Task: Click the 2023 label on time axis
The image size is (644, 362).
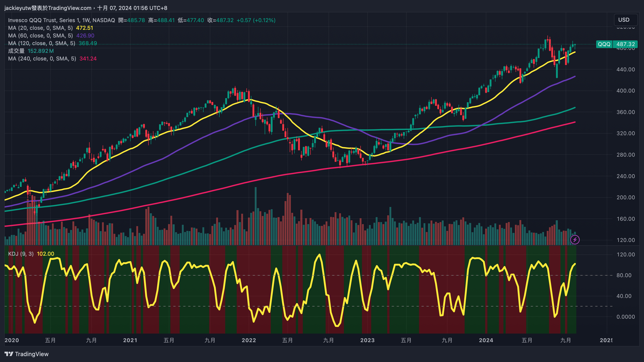Action: (x=367, y=340)
